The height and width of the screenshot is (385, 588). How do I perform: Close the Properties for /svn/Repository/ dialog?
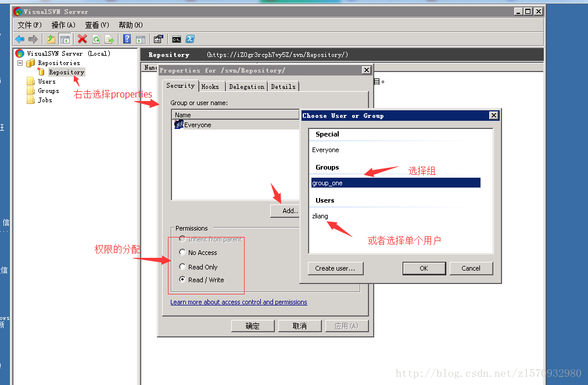click(367, 70)
